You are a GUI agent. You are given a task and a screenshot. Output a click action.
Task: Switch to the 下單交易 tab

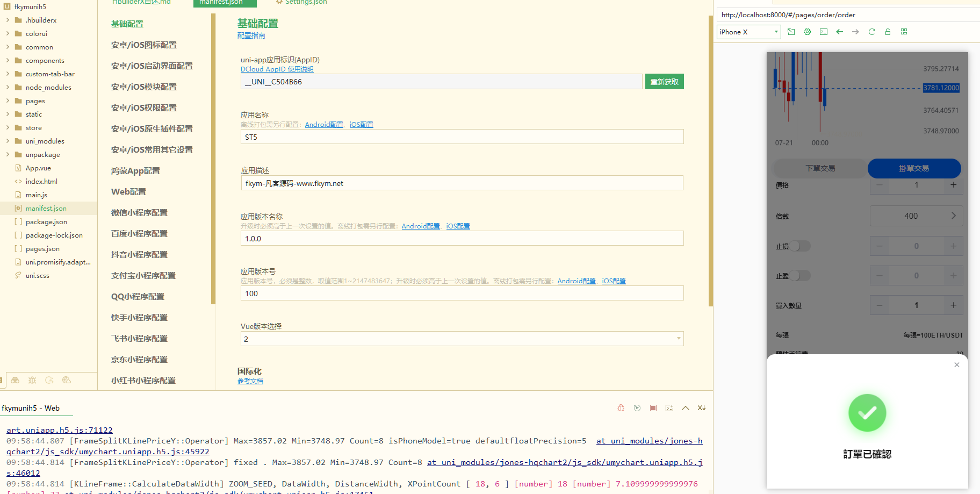pos(820,168)
